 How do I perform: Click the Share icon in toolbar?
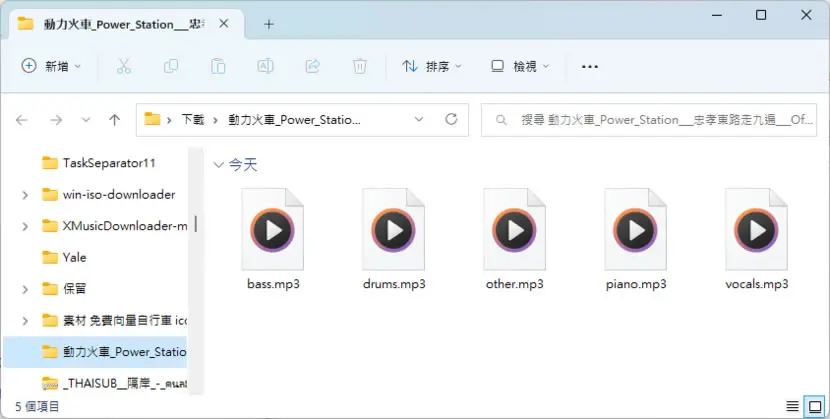[312, 66]
